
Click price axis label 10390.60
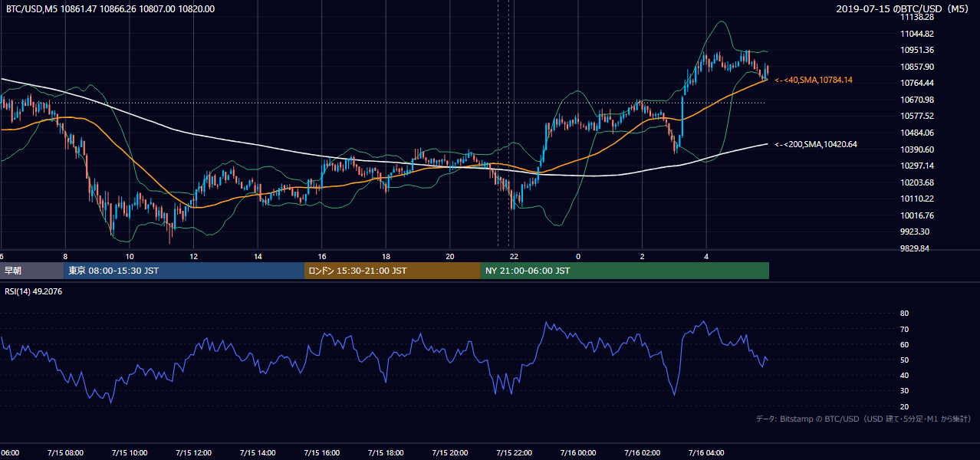point(916,149)
